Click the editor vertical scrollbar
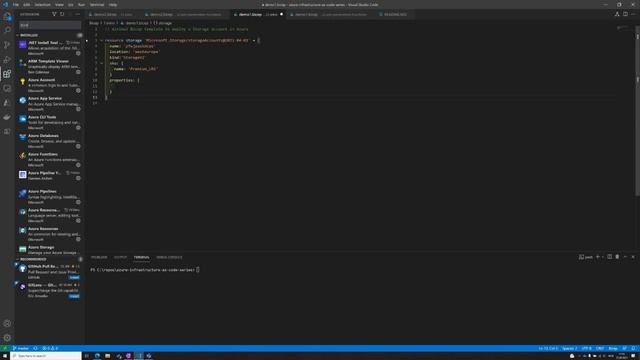640x360 pixels. [637, 110]
